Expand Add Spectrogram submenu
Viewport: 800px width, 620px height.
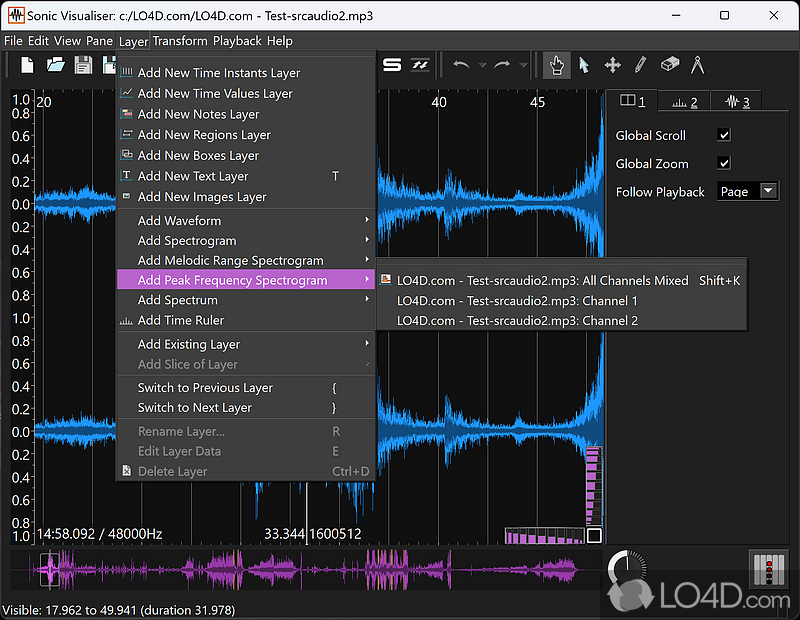tap(246, 240)
